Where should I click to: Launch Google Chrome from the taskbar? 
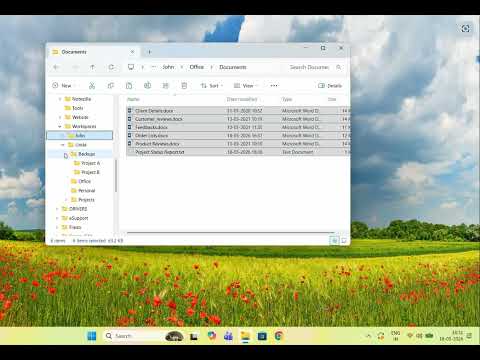(x=279, y=336)
